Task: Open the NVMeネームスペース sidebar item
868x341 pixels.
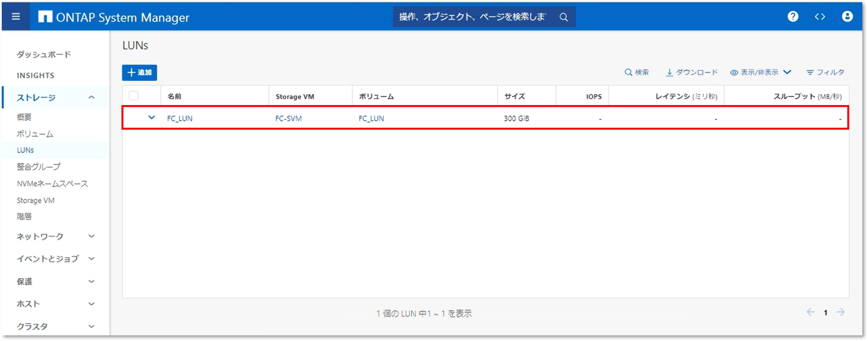Action: pyautogui.click(x=52, y=183)
